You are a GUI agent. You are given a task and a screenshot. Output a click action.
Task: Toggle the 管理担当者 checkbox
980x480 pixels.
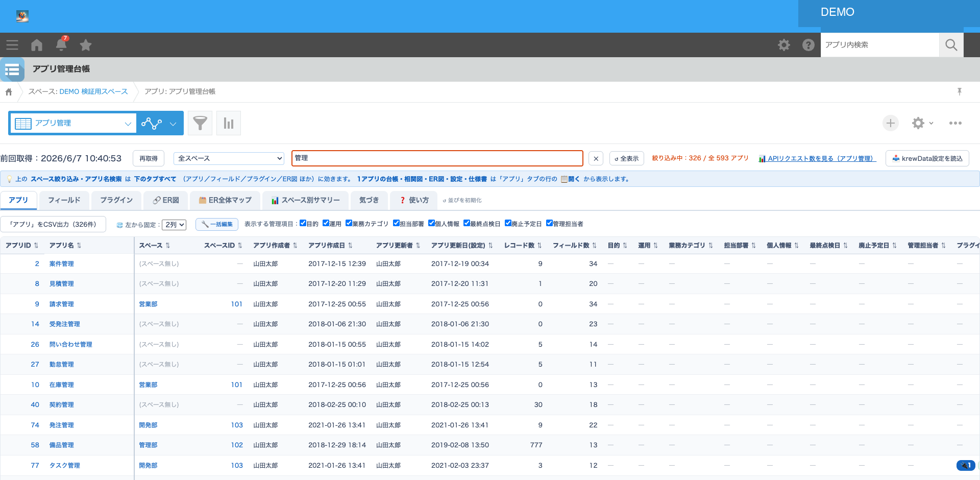click(x=549, y=223)
